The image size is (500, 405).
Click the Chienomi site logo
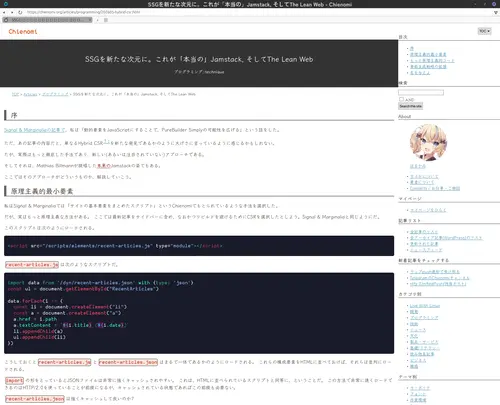(x=23, y=31)
